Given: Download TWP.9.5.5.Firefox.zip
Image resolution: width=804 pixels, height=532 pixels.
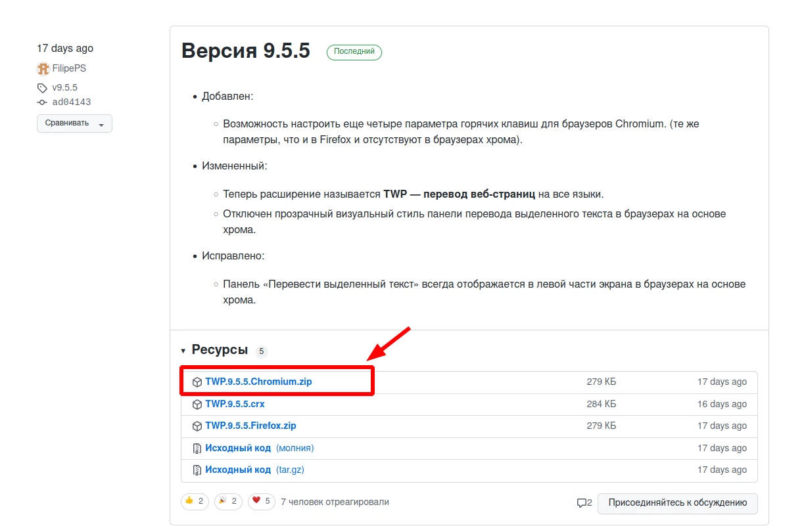Looking at the screenshot, I should [x=250, y=426].
